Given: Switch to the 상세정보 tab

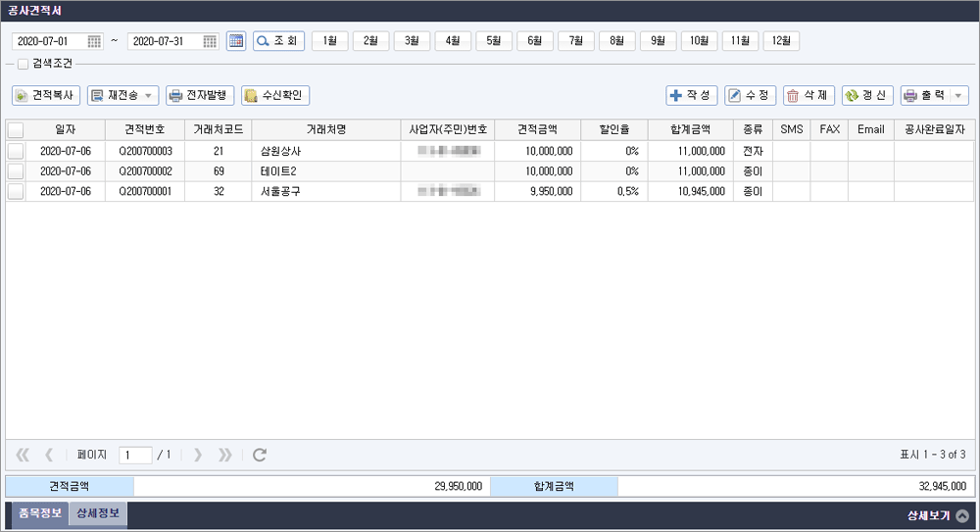Looking at the screenshot, I should click(x=98, y=513).
